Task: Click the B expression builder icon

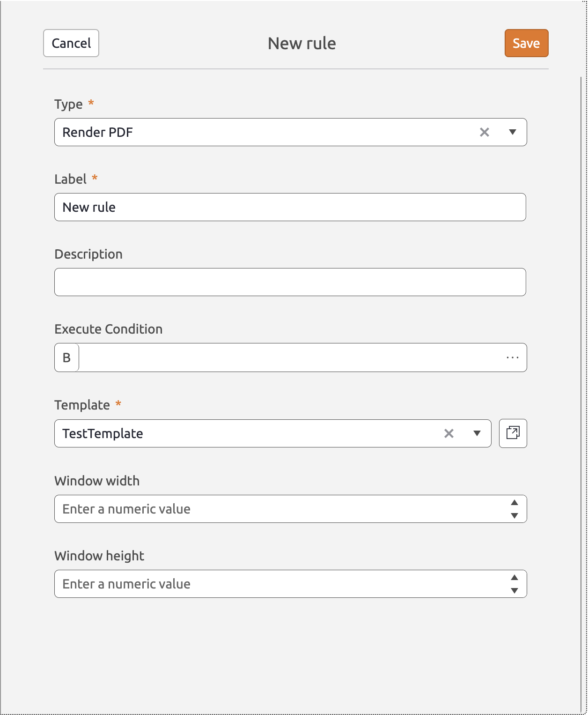Action: [x=66, y=357]
